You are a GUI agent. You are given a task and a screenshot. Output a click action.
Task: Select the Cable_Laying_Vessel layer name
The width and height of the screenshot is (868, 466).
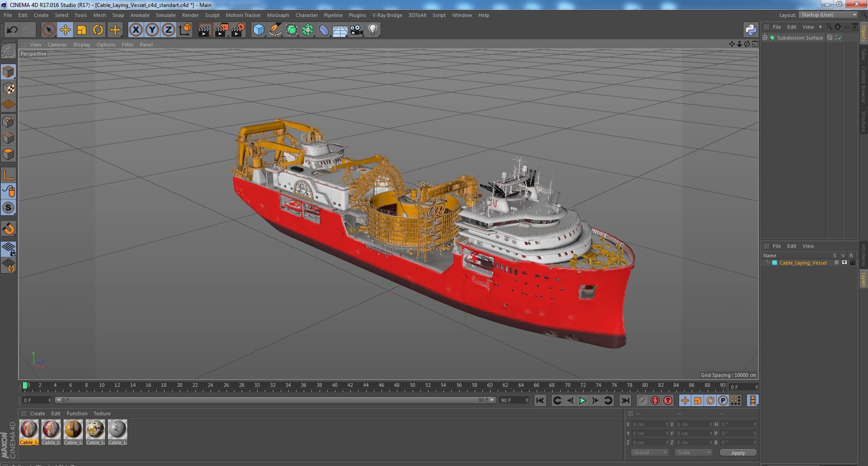(802, 262)
